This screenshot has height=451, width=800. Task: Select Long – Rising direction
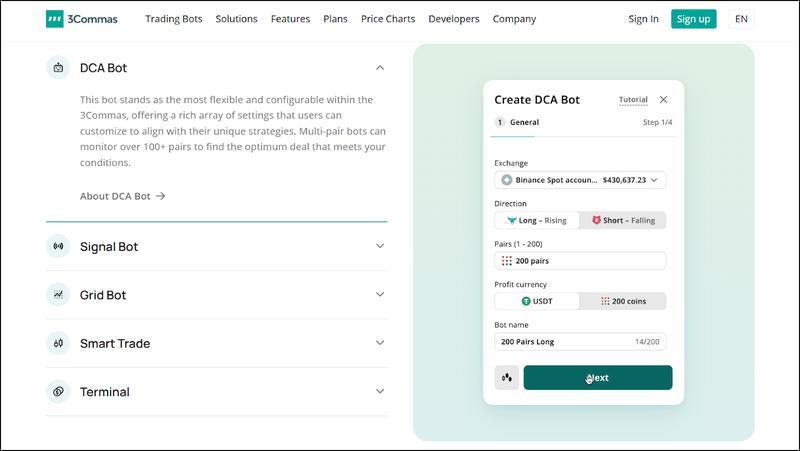pyautogui.click(x=537, y=220)
